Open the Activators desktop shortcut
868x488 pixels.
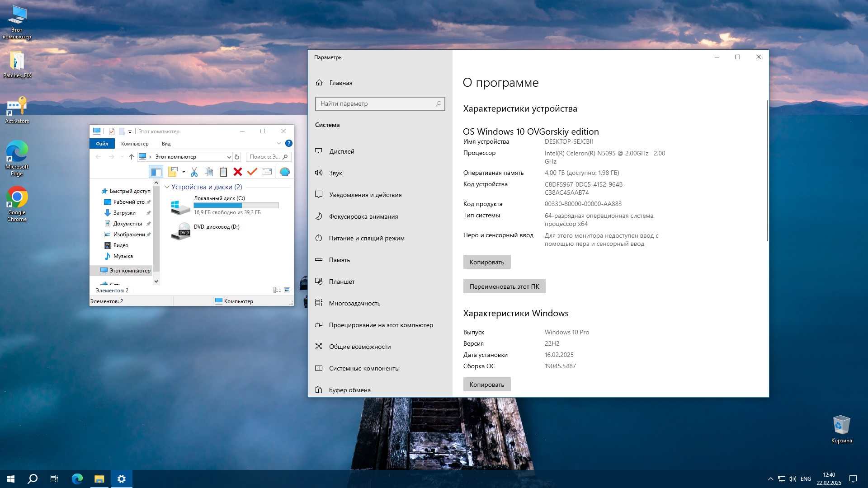pyautogui.click(x=17, y=110)
